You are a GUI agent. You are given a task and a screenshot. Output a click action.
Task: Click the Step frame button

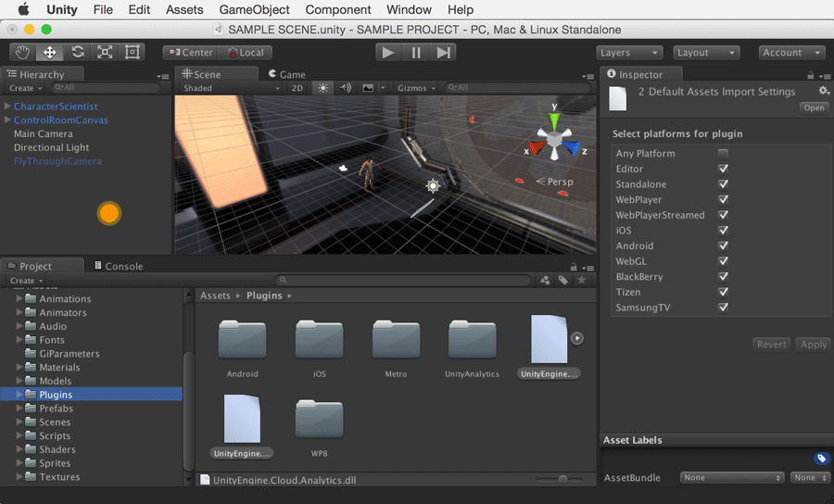pos(445,53)
